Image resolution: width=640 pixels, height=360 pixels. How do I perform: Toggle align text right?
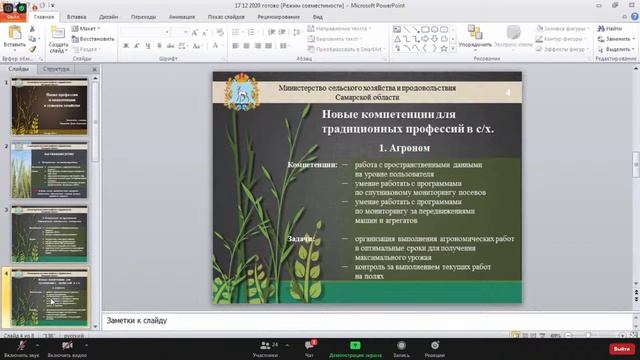[258, 46]
